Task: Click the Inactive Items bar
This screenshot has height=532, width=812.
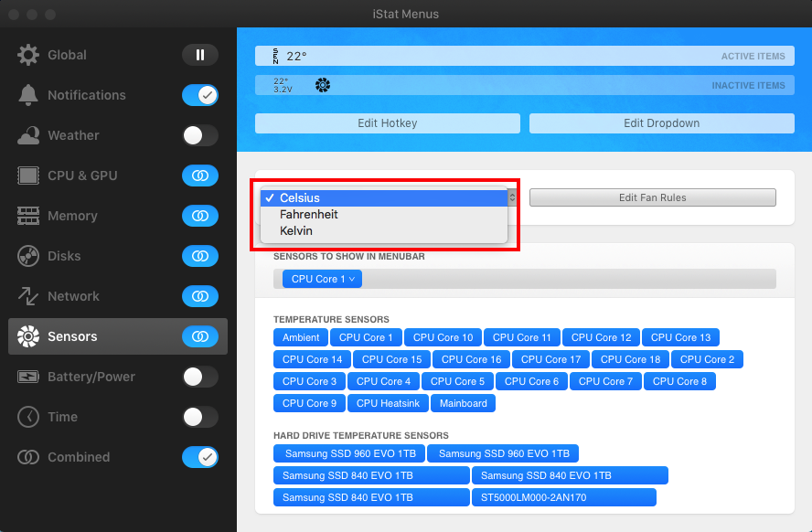Action: pos(525,85)
